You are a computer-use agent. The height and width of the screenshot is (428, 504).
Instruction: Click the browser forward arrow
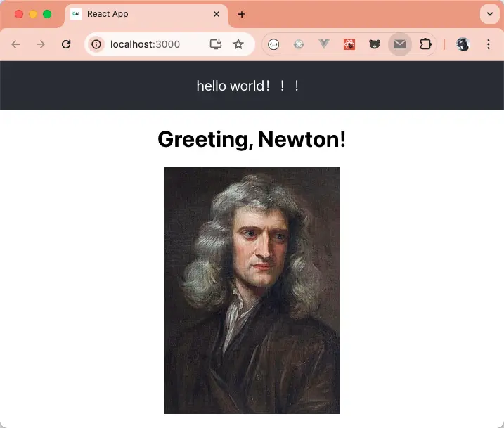[x=41, y=44]
